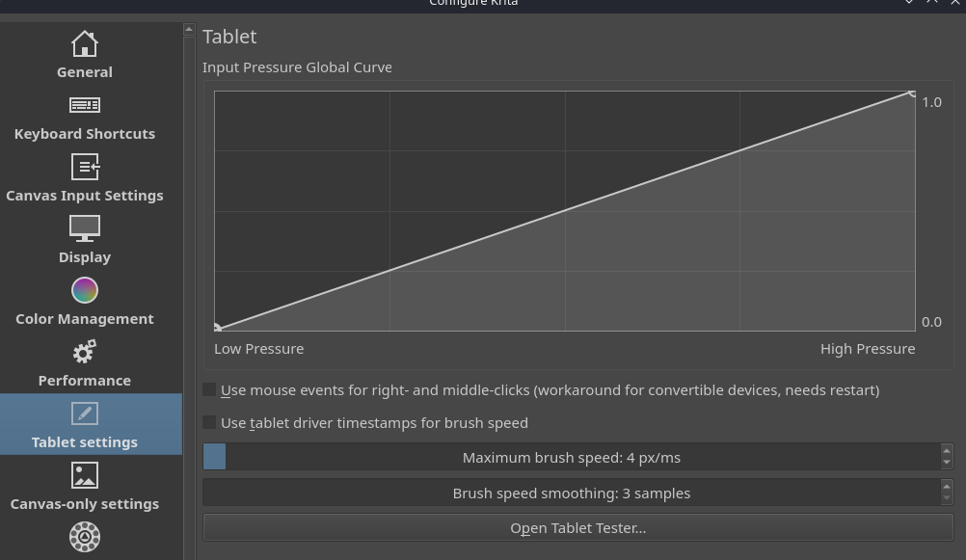The image size is (966, 560).
Task: Toggle tablet driver timestamps for brush speed
Action: (209, 423)
